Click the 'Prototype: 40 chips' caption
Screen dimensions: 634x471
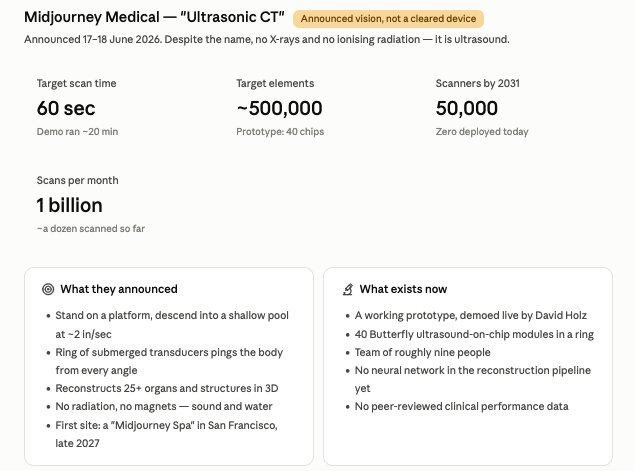tap(280, 132)
